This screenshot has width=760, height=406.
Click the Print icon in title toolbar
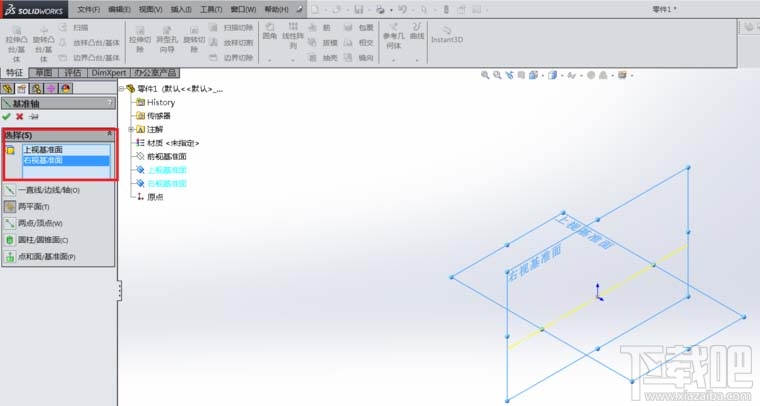pyautogui.click(x=381, y=9)
